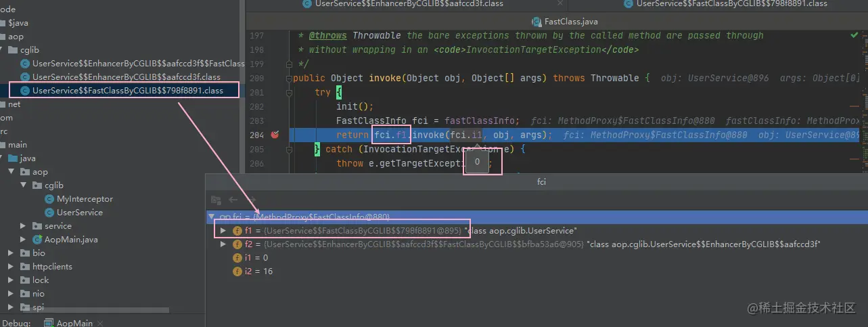Click the MyInterceptor class icon

[x=50, y=199]
